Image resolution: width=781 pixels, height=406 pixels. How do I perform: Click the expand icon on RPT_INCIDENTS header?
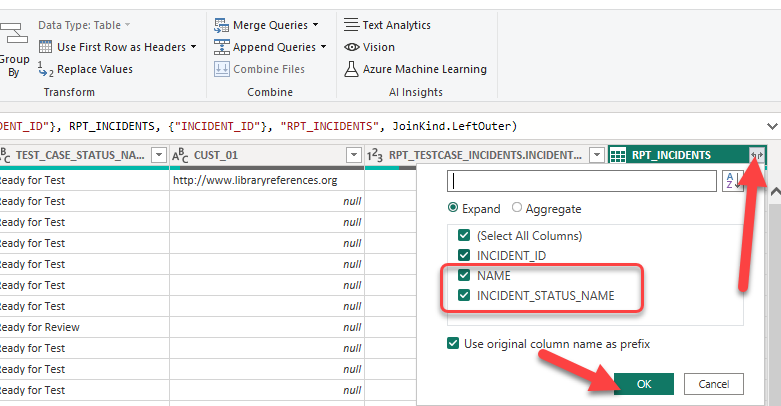[x=757, y=155]
